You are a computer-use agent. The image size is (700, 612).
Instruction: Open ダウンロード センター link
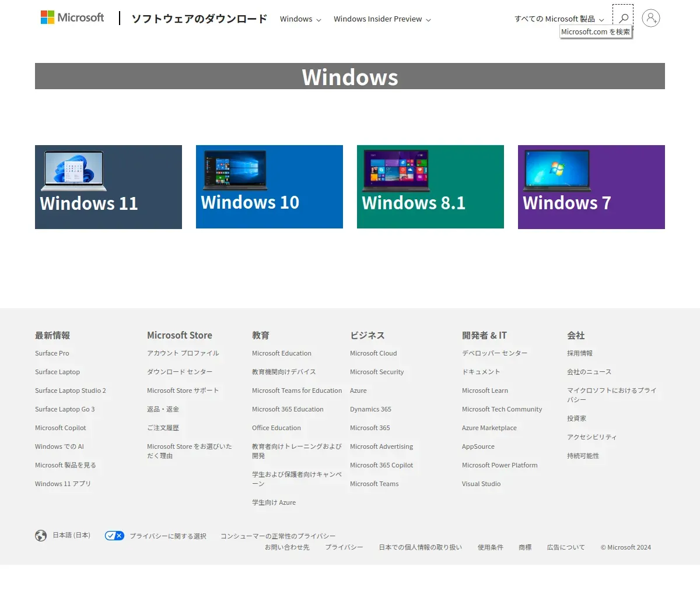[180, 372]
